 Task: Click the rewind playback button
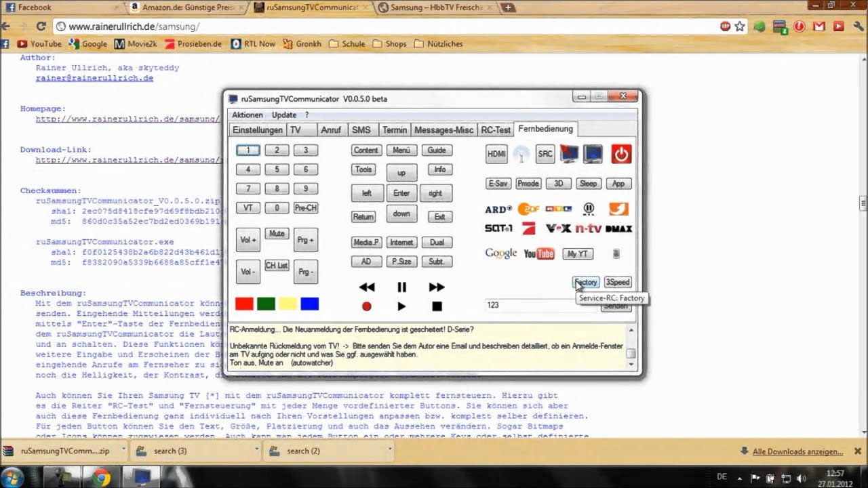(366, 287)
